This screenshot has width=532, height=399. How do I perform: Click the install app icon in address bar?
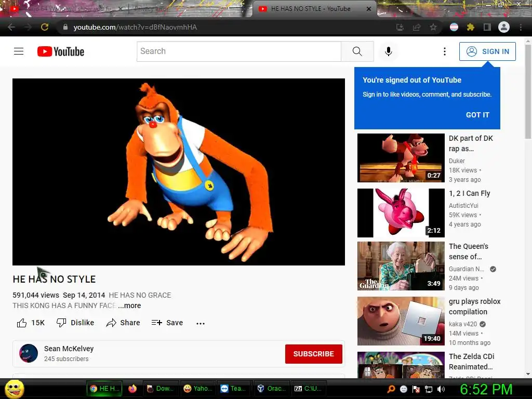point(400,27)
